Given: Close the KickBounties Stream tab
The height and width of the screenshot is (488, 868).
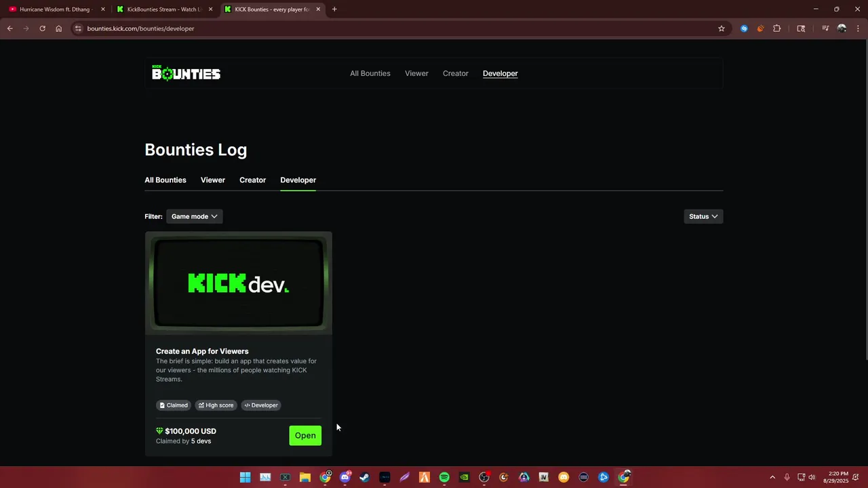Looking at the screenshot, I should (210, 9).
